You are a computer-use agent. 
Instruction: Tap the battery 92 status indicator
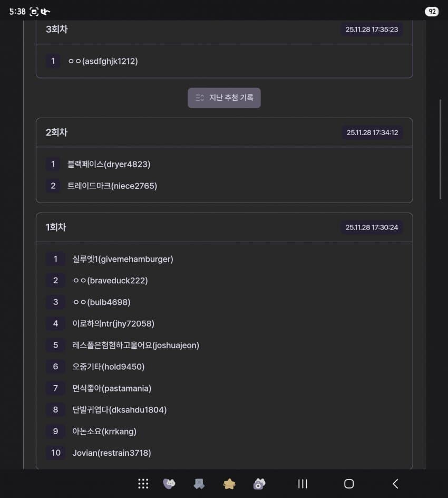point(432,12)
